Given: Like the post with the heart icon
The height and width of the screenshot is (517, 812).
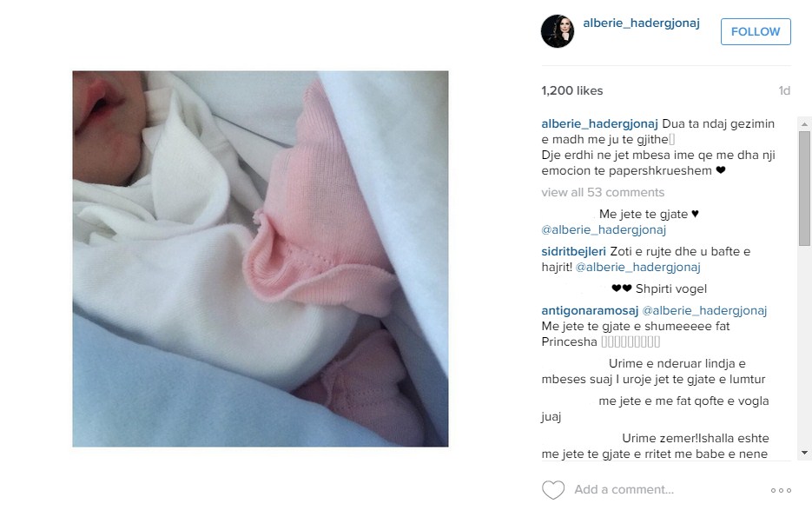Looking at the screenshot, I should pos(553,489).
